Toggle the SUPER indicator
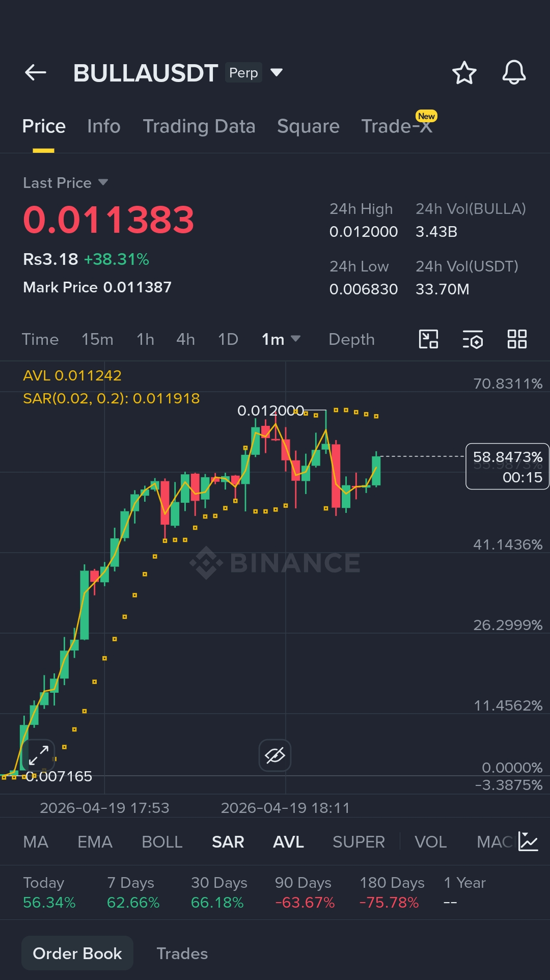The width and height of the screenshot is (550, 980). 359,842
